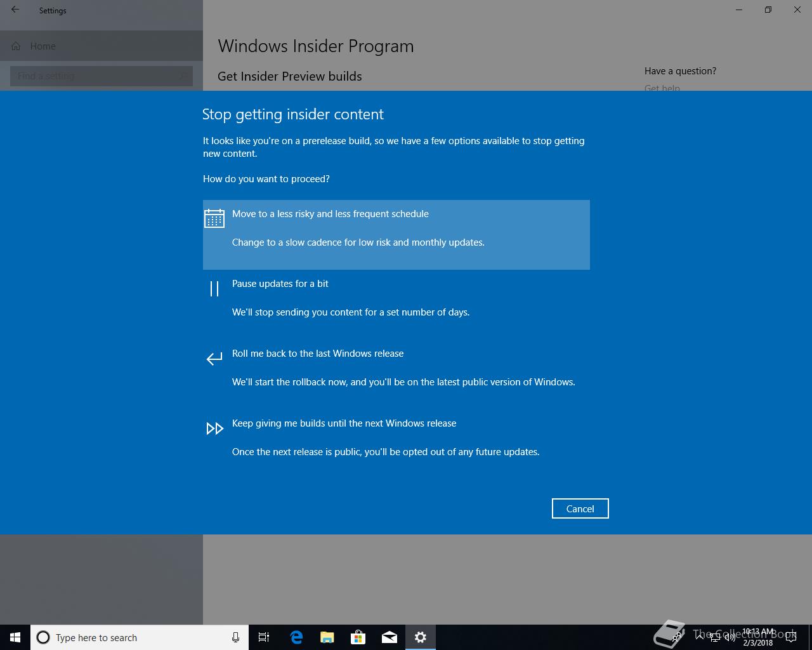
Task: Click the 'Find a setting' search box
Action: click(x=101, y=76)
